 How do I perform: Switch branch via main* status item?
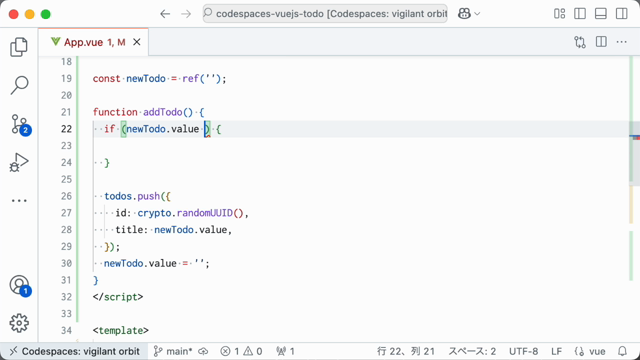click(x=173, y=351)
